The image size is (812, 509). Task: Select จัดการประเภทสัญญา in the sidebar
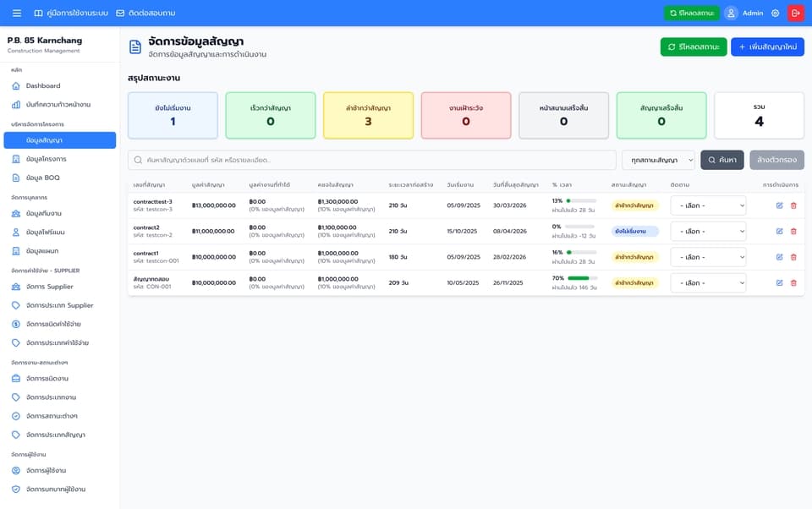click(59, 435)
